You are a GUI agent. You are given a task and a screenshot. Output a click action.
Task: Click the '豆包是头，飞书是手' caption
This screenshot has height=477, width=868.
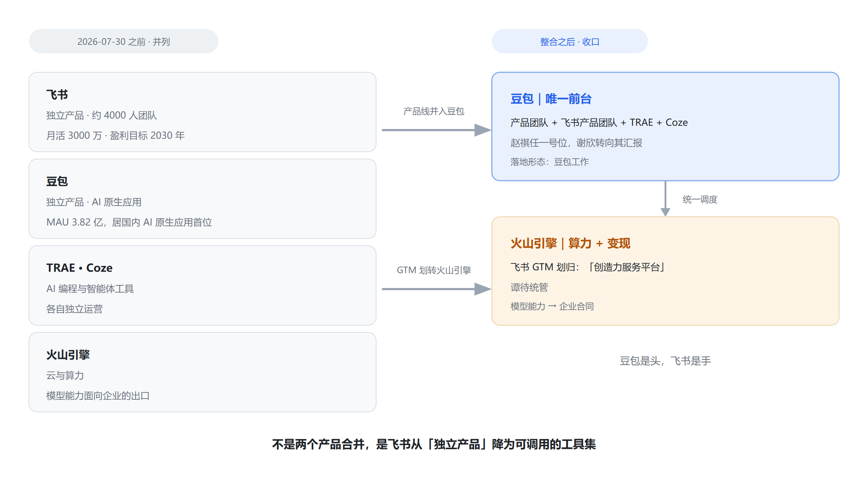tap(665, 361)
